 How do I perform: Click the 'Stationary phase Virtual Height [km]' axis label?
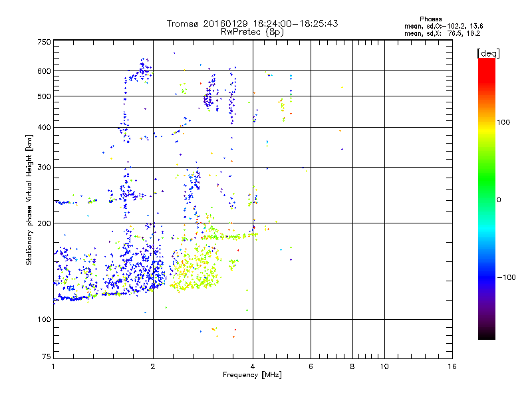pos(29,199)
